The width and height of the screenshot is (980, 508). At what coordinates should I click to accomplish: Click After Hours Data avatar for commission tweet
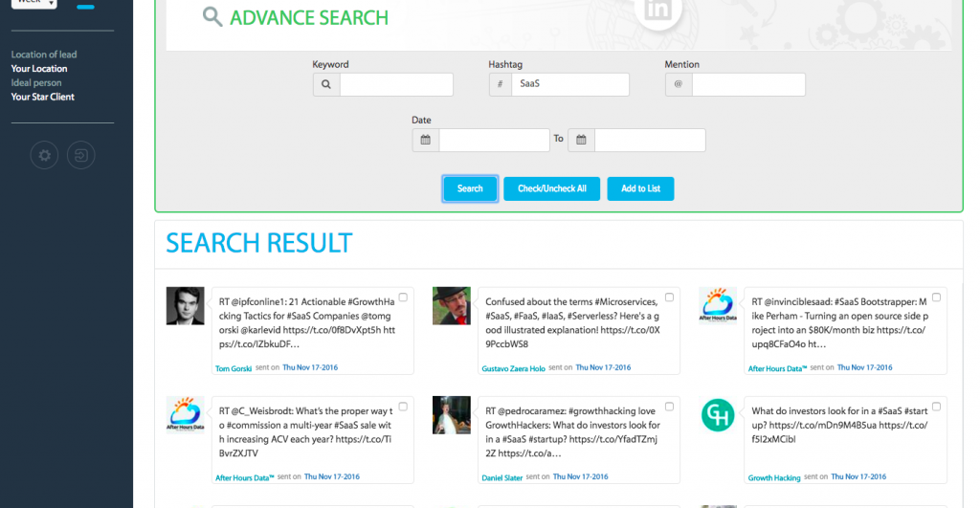click(x=185, y=415)
